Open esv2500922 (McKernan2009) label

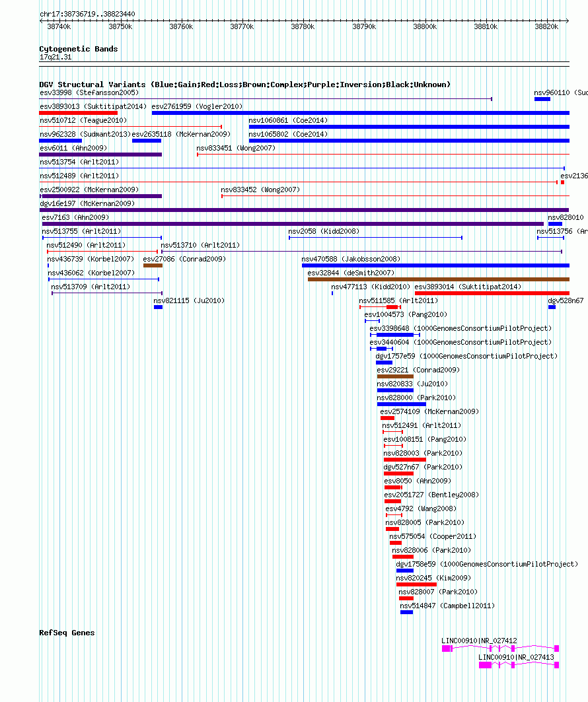pyautogui.click(x=89, y=190)
